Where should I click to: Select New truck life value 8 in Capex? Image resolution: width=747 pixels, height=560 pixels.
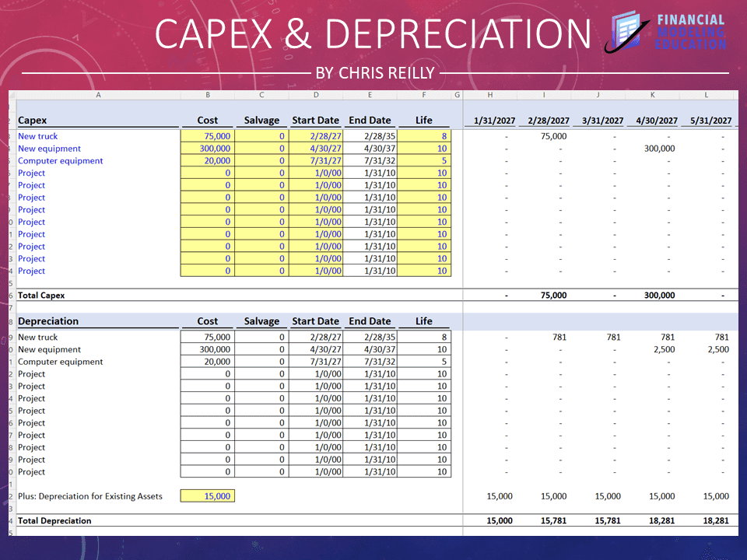point(424,136)
